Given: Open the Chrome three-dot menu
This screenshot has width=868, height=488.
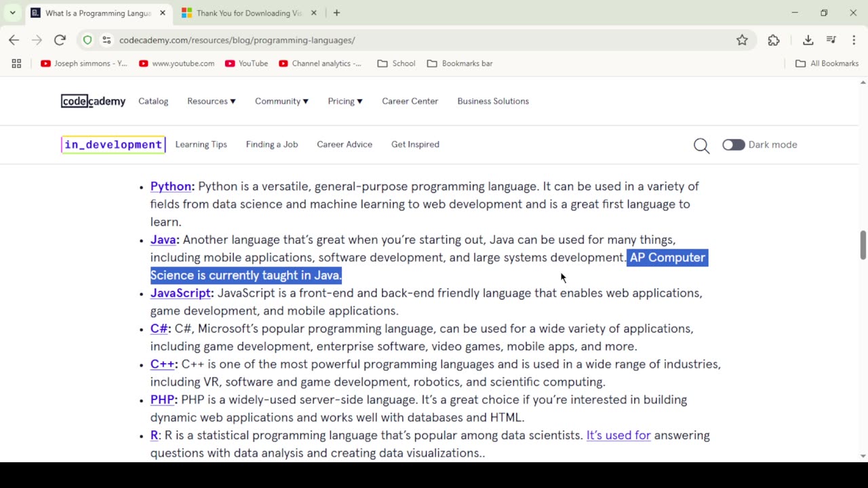Looking at the screenshot, I should [x=854, y=40].
